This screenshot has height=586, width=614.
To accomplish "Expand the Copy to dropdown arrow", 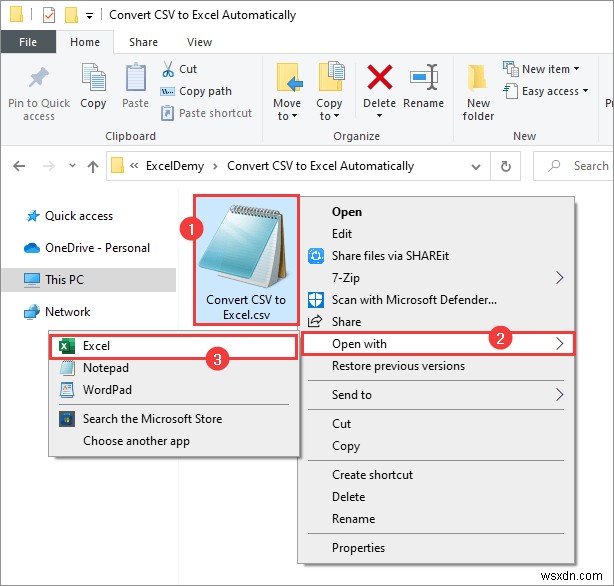I will (336, 116).
